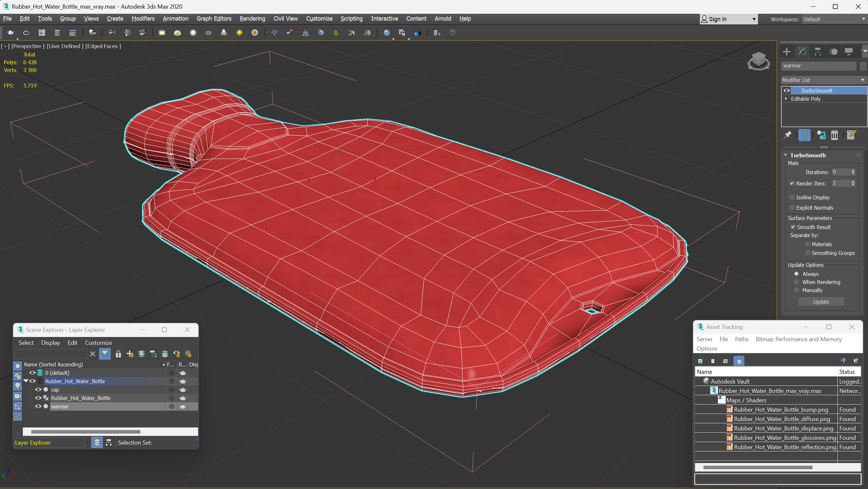Enable the Isoline Display checkbox
Screen dimensions: 868x489
click(792, 197)
